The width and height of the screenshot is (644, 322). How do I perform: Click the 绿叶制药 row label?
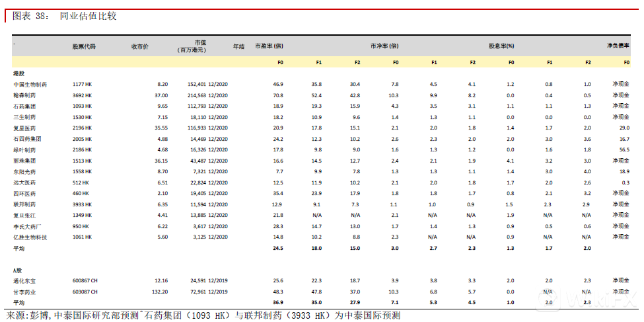pyautogui.click(x=24, y=149)
